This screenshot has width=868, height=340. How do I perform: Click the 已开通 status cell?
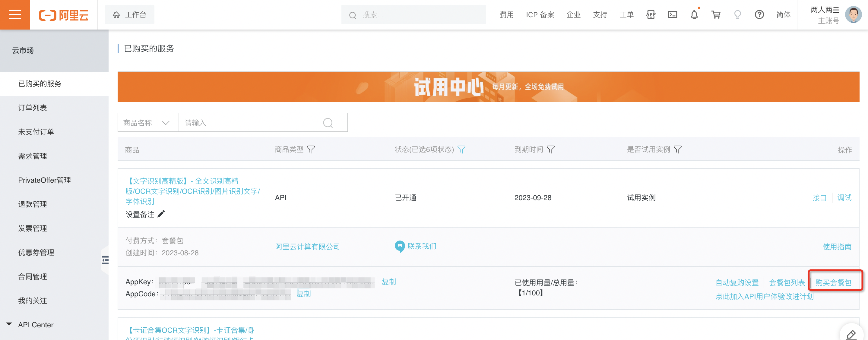click(x=405, y=198)
